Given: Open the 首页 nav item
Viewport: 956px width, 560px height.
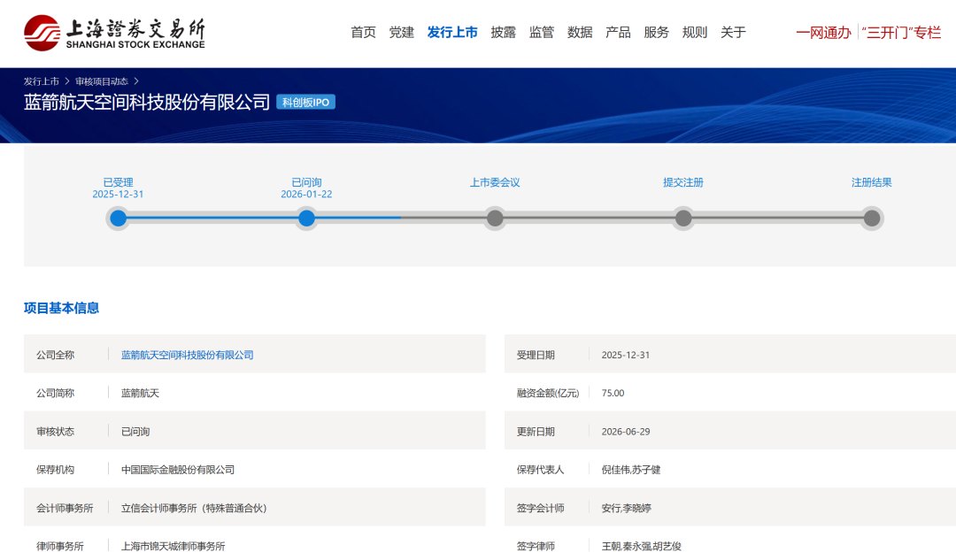Looking at the screenshot, I should (x=364, y=33).
